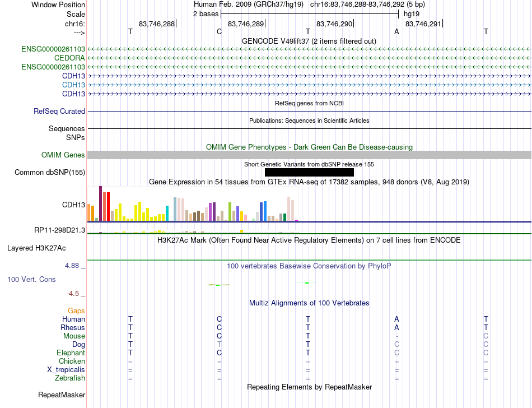Viewport: 532px width, 408px height.
Task: Click the cyan bar in CDH13 GTEx chart
Action: 167,213
